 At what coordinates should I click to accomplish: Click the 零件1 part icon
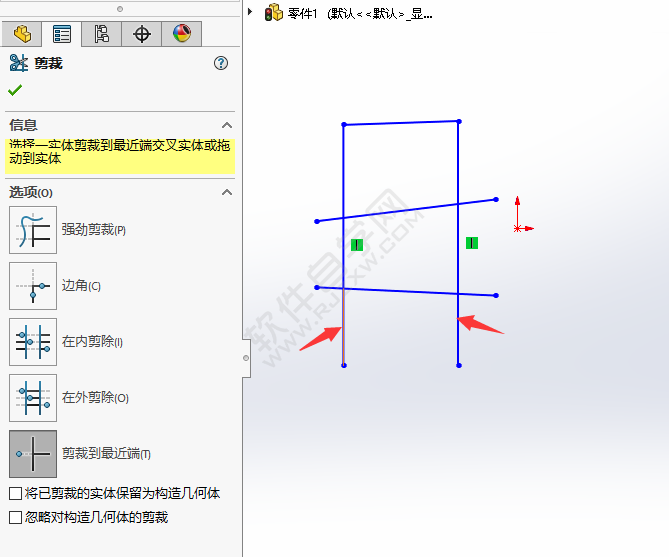click(273, 13)
